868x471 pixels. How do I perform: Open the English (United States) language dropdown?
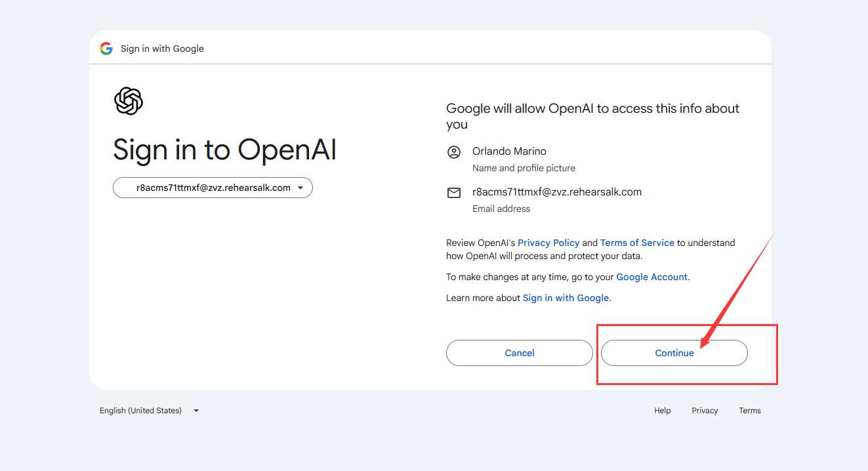pos(150,411)
